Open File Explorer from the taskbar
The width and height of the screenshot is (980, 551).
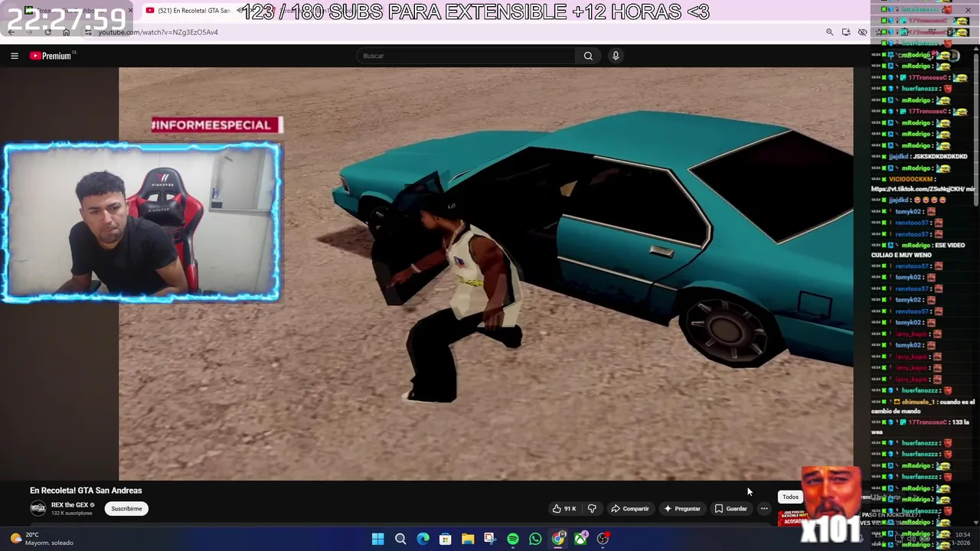tap(468, 539)
